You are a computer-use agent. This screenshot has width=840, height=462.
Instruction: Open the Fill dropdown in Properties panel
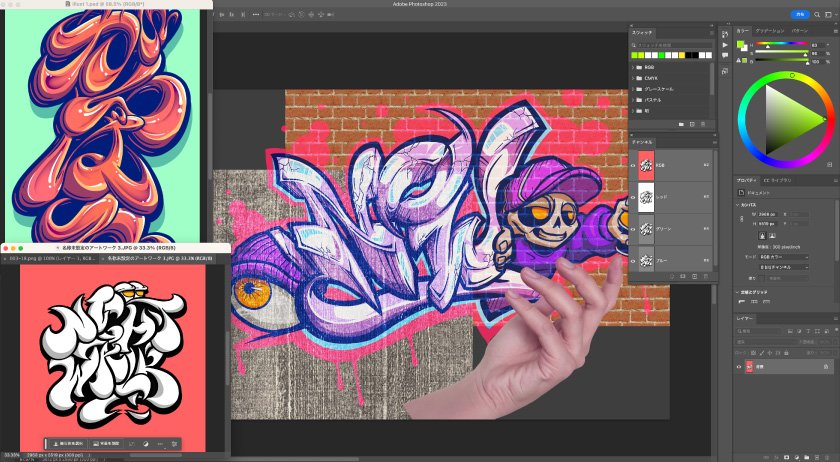[783, 278]
